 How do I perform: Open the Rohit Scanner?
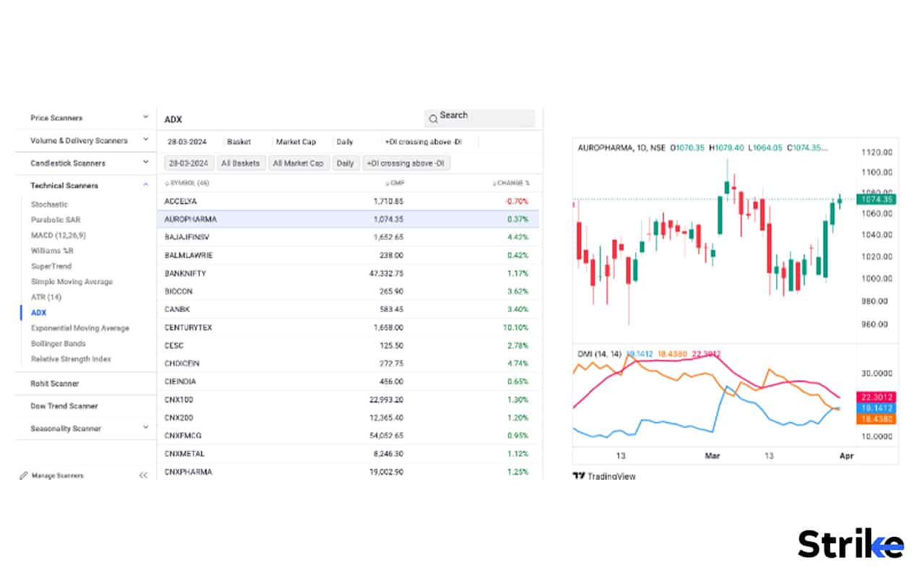coord(55,384)
